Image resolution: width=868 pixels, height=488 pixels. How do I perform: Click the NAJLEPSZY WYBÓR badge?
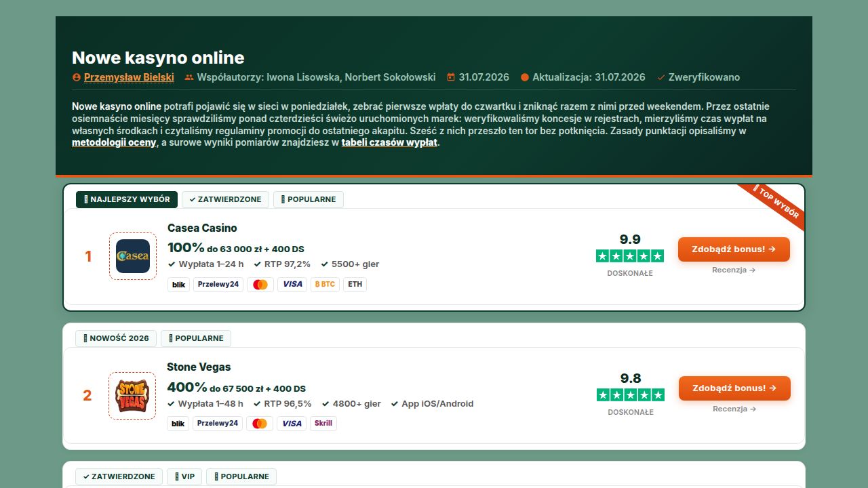click(x=127, y=199)
